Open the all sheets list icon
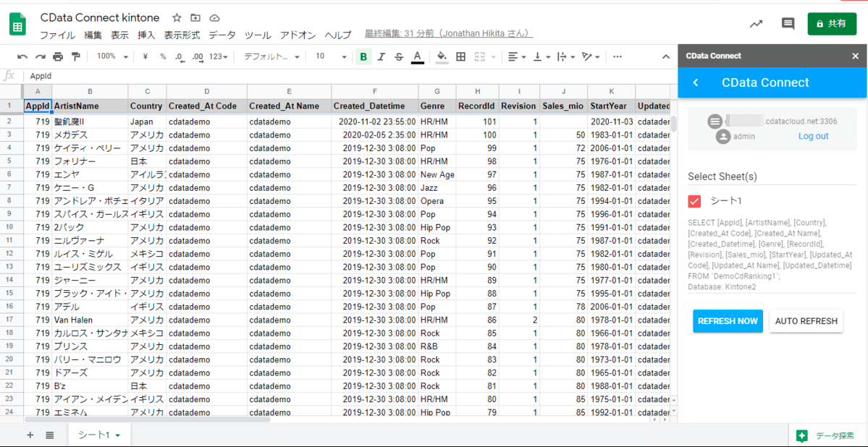 49,435
